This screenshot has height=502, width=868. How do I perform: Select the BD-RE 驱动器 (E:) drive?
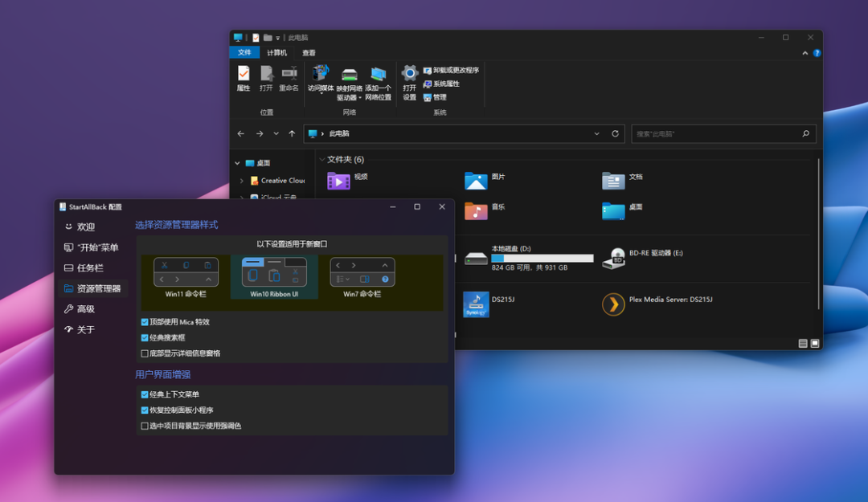click(642, 258)
